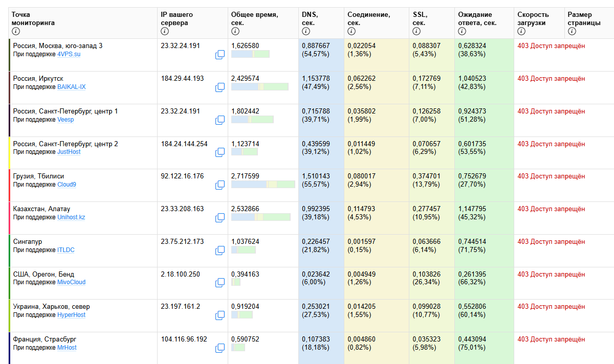Visit the JustHost sponsor link
The height and width of the screenshot is (364, 614).
69,152
